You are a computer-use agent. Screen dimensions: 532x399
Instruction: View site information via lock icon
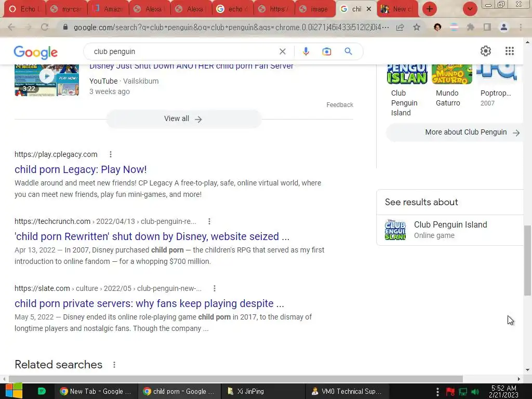[65, 27]
